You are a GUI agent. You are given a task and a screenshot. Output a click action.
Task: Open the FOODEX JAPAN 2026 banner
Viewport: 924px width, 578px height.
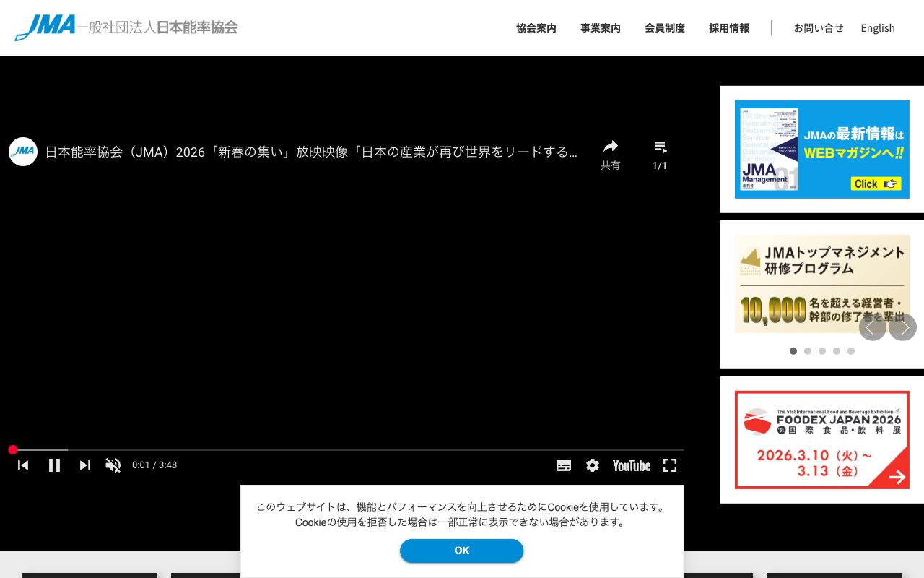pyautogui.click(x=821, y=439)
